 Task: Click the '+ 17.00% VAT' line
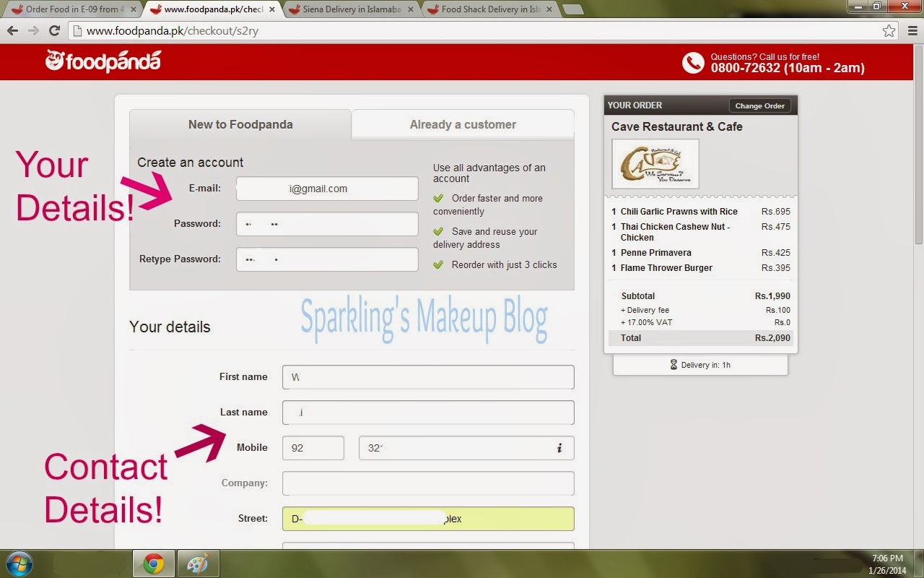coord(646,322)
